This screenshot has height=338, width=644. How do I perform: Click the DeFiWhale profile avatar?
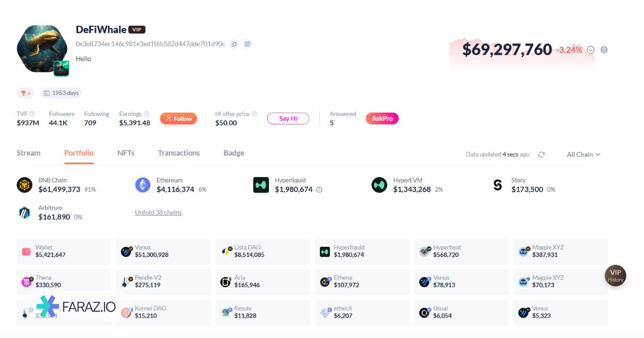[x=42, y=48]
